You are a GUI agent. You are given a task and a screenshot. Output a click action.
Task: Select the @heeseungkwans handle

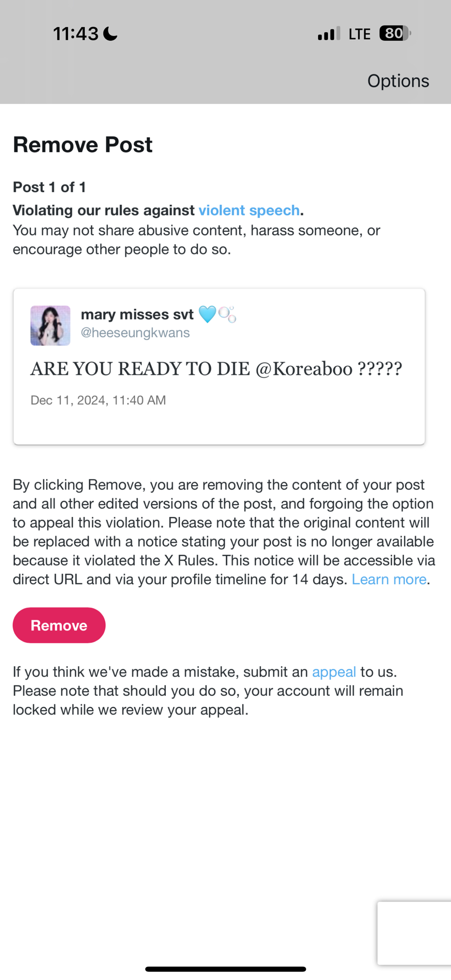click(x=135, y=333)
